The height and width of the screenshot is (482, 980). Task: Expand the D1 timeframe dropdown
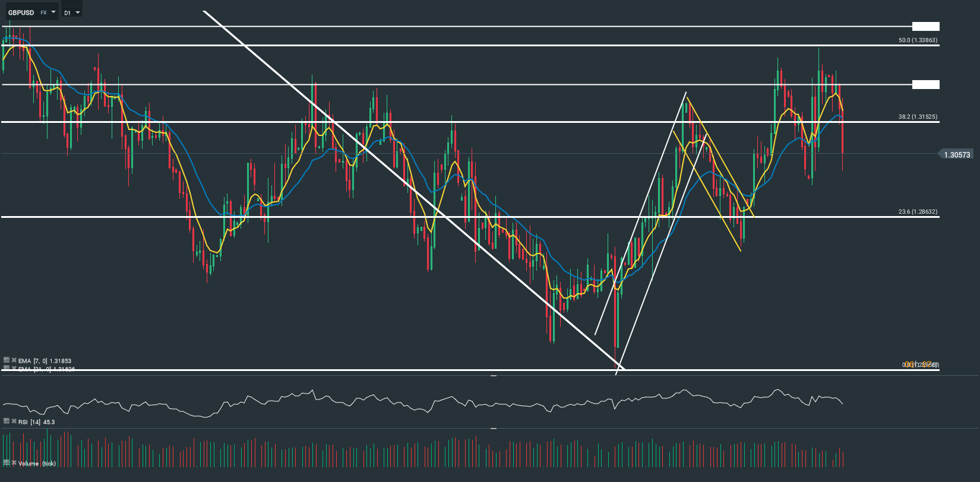(x=78, y=12)
